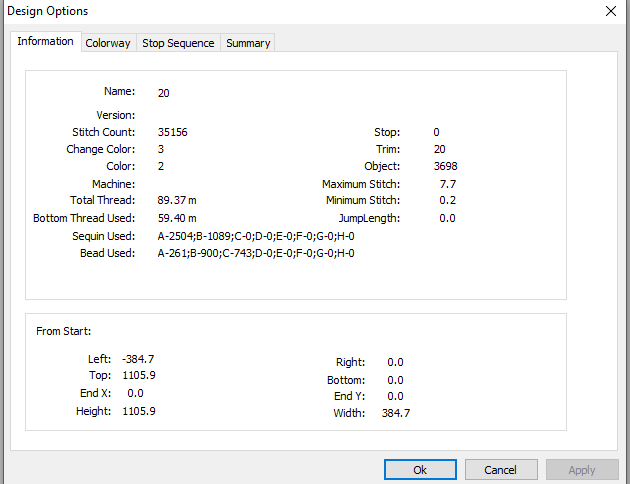Image resolution: width=630 pixels, height=484 pixels.
Task: Click the Width value 384.7
Action: point(396,413)
